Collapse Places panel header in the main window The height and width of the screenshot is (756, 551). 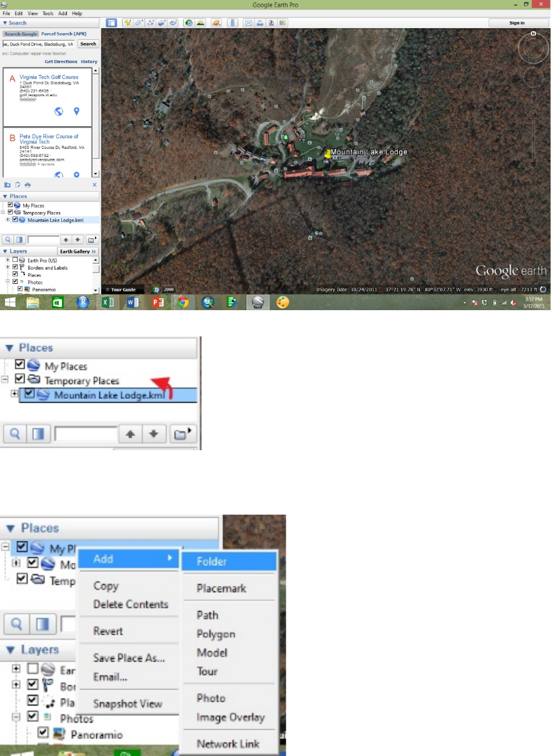pyautogui.click(x=6, y=196)
